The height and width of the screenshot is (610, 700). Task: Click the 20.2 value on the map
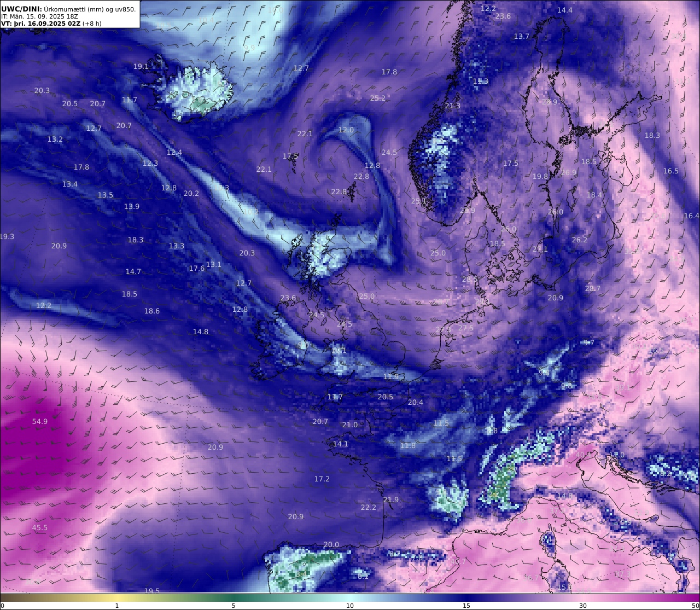191,193
